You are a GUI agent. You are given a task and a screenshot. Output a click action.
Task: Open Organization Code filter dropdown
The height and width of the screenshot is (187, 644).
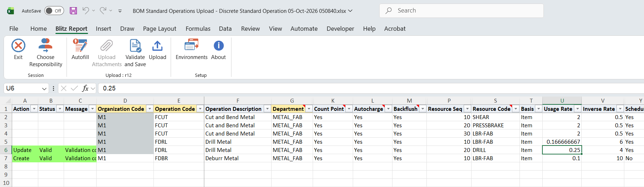point(150,109)
